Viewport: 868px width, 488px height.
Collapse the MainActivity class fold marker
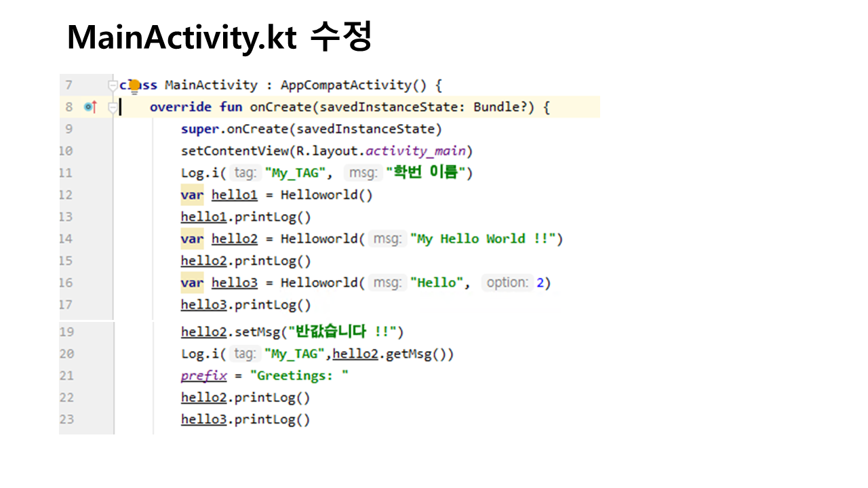coord(113,85)
